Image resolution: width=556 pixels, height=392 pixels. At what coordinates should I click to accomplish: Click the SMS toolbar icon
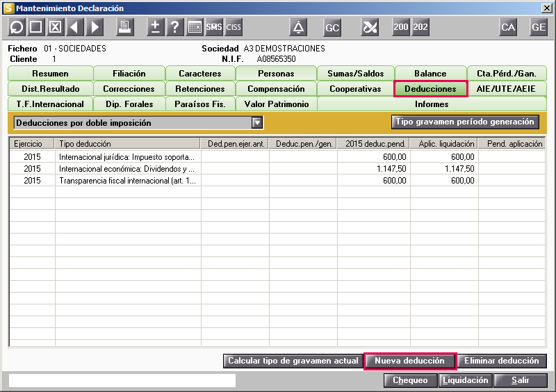point(214,27)
